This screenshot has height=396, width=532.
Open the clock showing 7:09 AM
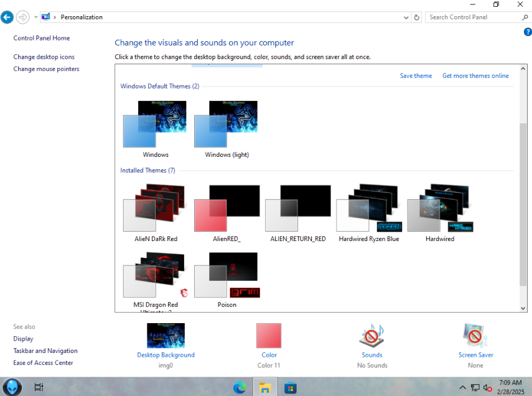[x=510, y=387]
